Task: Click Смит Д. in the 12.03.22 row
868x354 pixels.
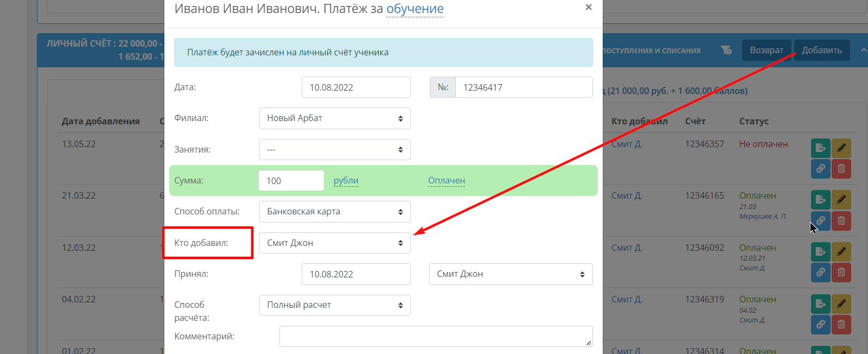Action: pyautogui.click(x=627, y=248)
